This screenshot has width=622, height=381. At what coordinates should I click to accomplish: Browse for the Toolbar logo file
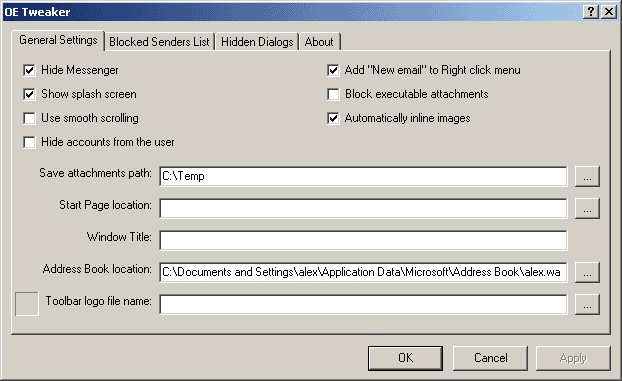pos(587,304)
